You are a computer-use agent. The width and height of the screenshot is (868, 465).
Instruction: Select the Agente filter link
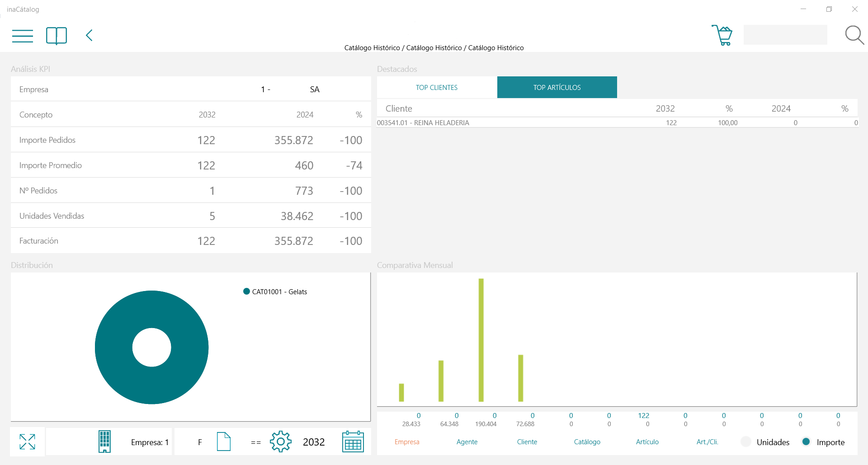coord(467,442)
